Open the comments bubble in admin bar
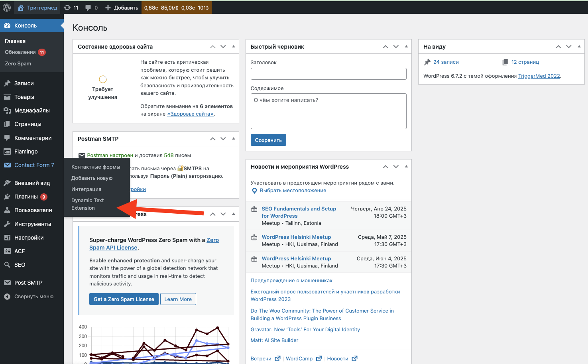Viewport: 588px width, 364px height. pyautogui.click(x=91, y=8)
